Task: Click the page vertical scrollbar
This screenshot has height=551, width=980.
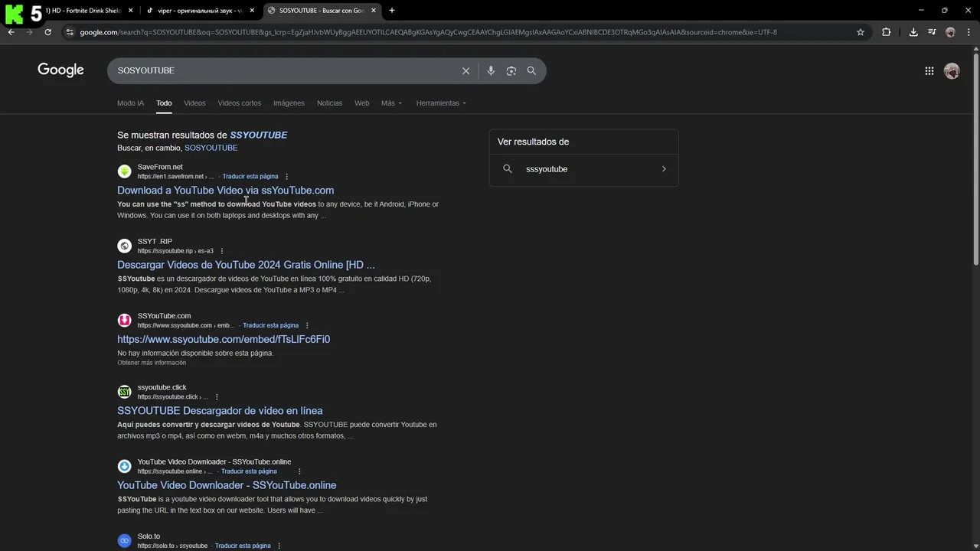Action: pos(975,161)
